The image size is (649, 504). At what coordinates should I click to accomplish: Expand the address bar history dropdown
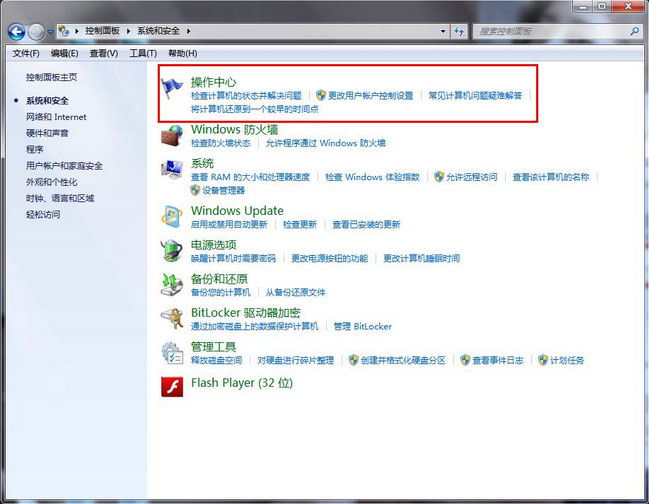pos(443,31)
